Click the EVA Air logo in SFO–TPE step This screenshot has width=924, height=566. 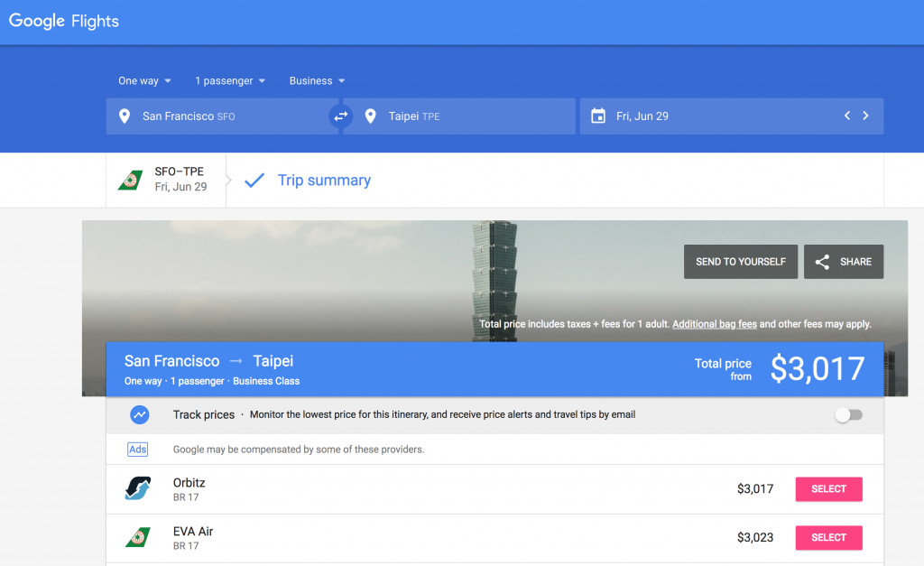pos(131,180)
